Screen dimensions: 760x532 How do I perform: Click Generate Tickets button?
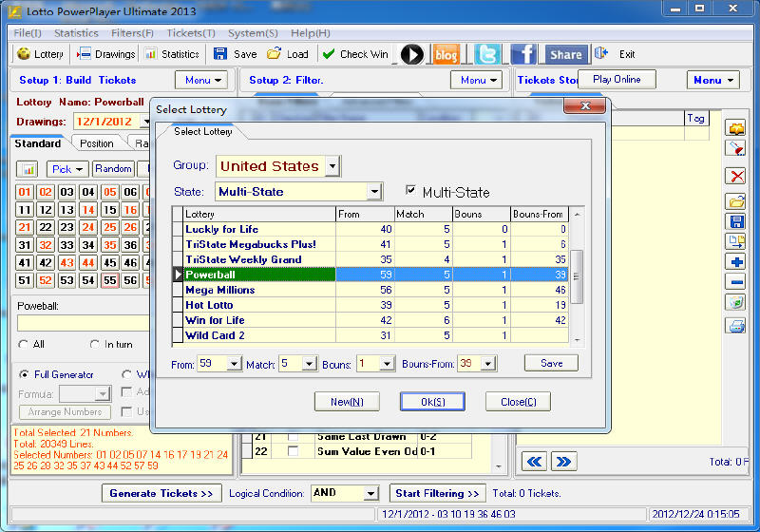[x=161, y=493]
